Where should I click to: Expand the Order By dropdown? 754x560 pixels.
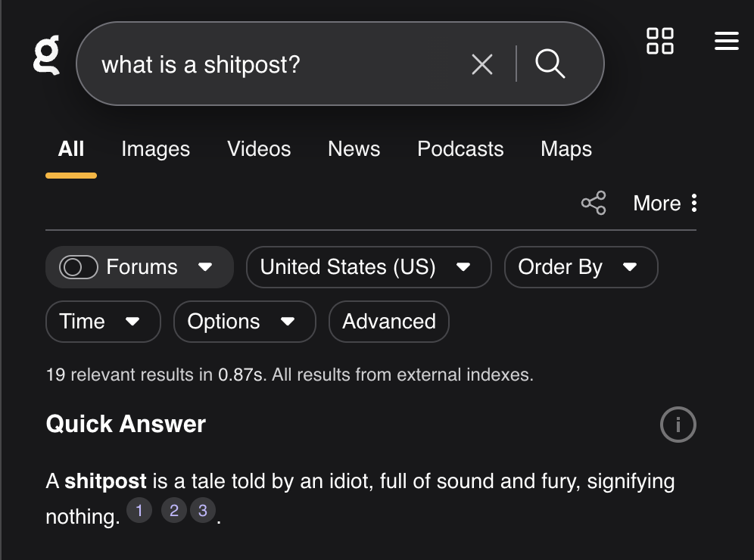581,267
